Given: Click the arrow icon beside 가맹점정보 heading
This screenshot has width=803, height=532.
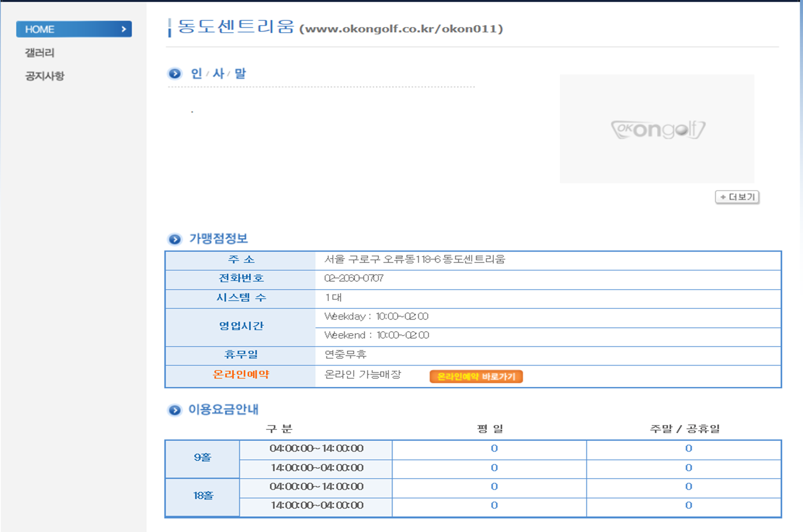Looking at the screenshot, I should 174,239.
